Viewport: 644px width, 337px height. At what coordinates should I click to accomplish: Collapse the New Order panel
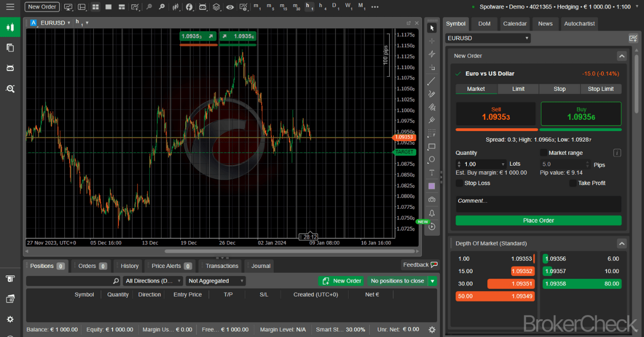621,56
